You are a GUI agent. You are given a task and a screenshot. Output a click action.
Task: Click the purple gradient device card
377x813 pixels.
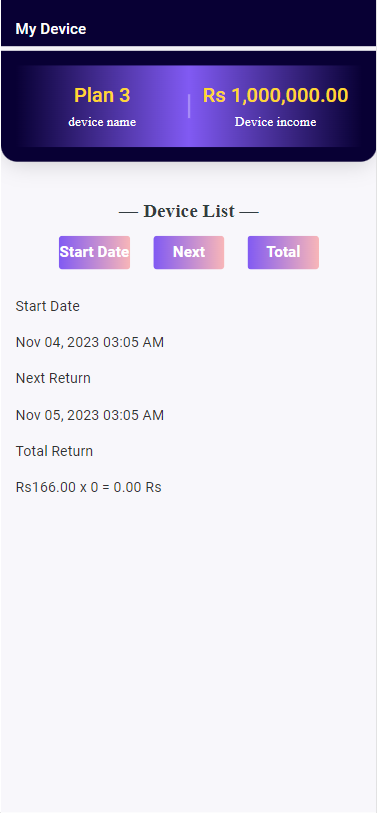click(189, 106)
